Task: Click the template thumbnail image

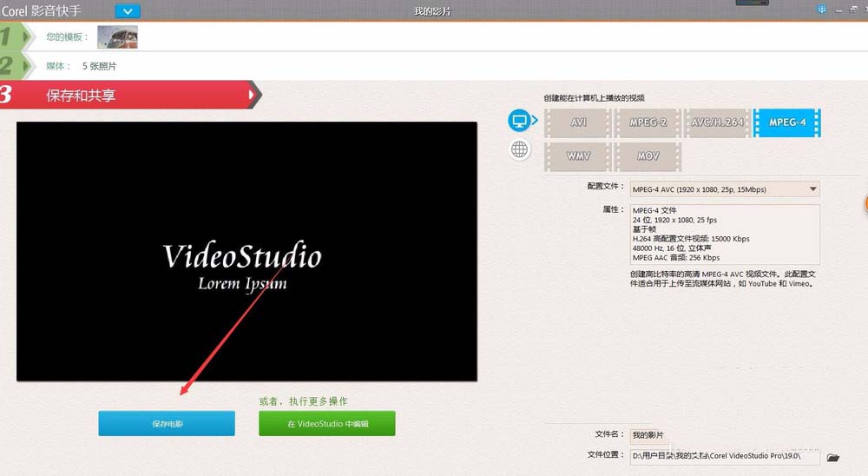Action: click(x=117, y=37)
